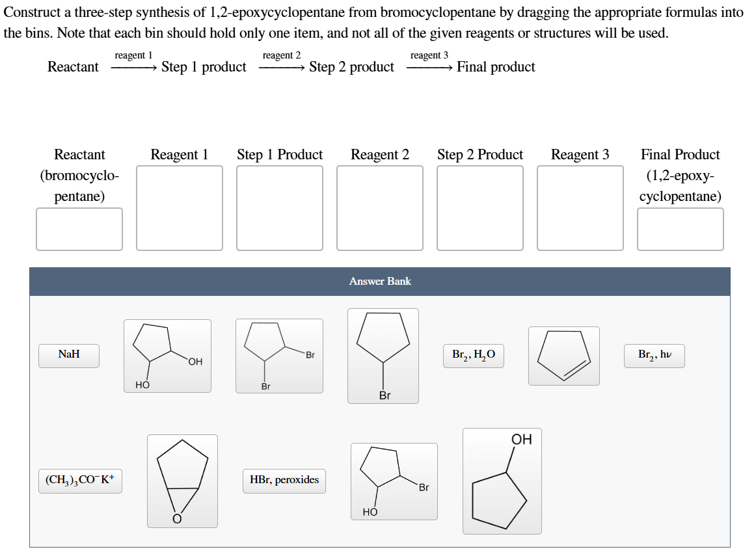
Task: Select the cyclopentanol structure
Action: pos(502,481)
